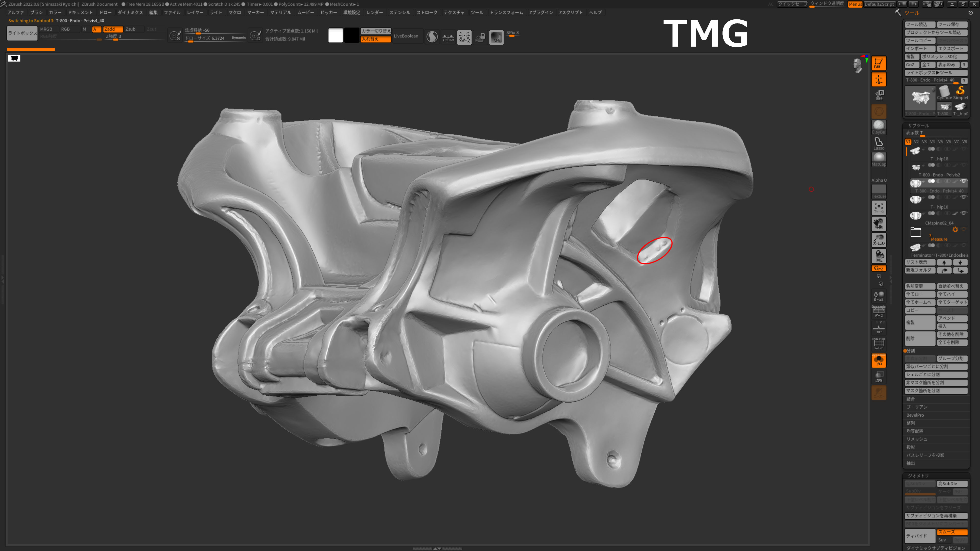
Task: Move subtool up with arrow button
Action: pos(944,262)
